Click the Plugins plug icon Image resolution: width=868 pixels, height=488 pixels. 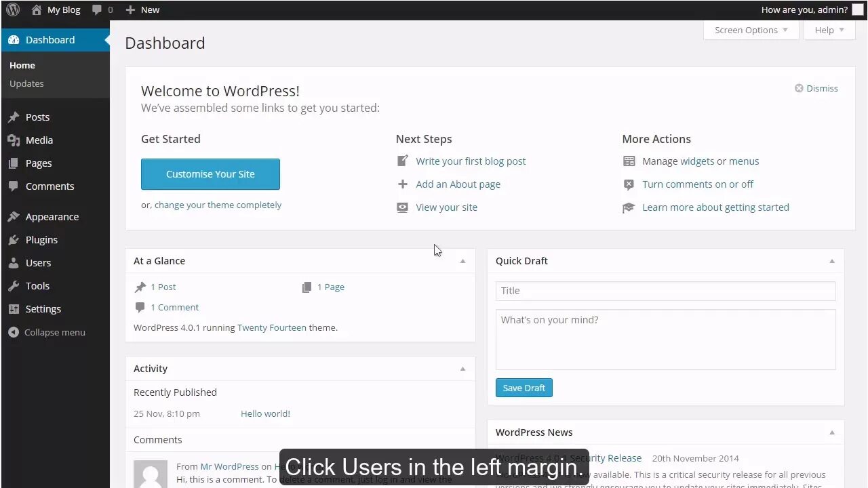point(14,240)
